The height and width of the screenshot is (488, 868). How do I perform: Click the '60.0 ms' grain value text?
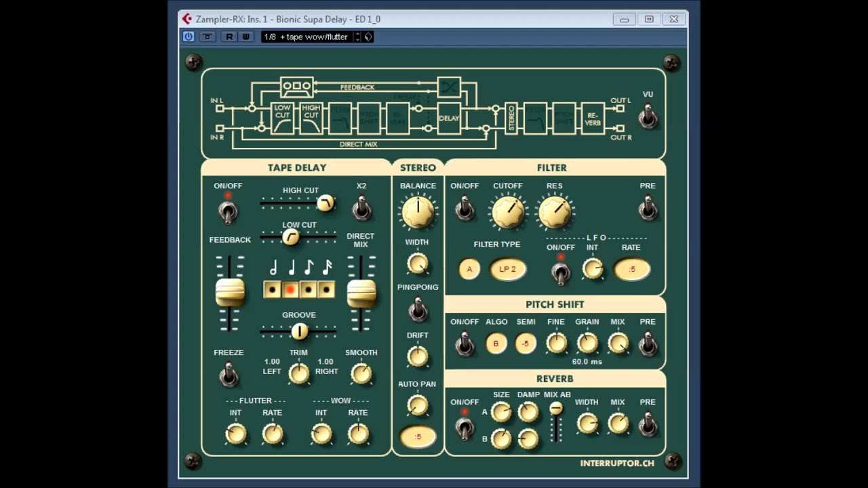[x=587, y=362]
